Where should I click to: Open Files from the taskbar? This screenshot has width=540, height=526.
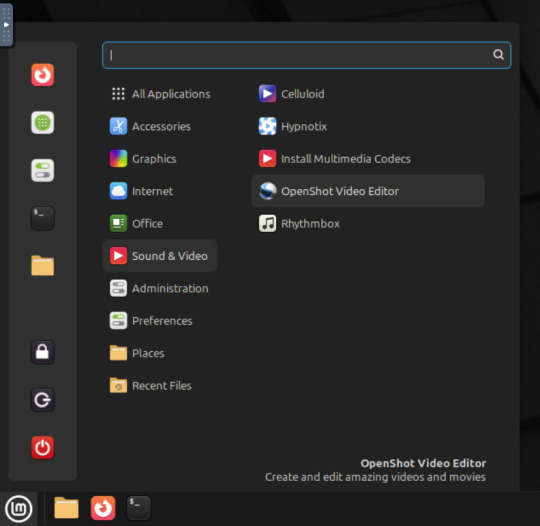(66, 508)
